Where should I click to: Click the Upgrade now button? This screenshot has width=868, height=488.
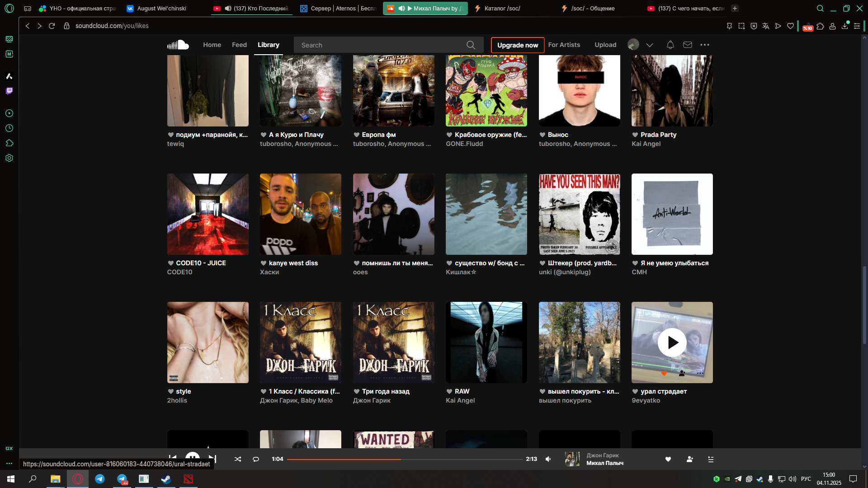click(x=518, y=45)
